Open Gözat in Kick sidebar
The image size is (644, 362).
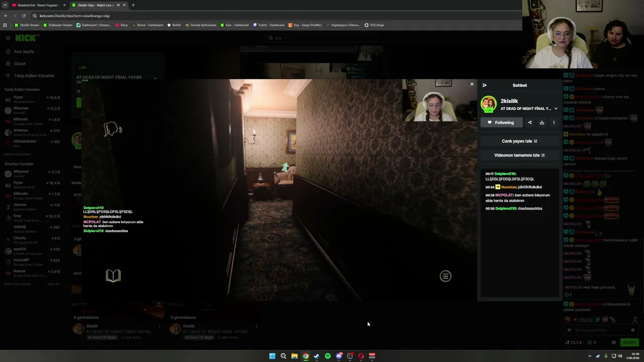20,64
